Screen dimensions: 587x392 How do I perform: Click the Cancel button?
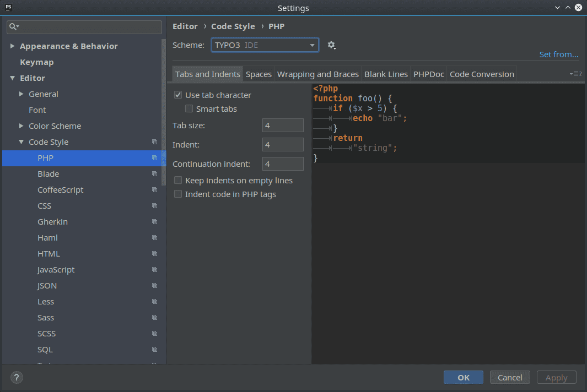tap(510, 378)
